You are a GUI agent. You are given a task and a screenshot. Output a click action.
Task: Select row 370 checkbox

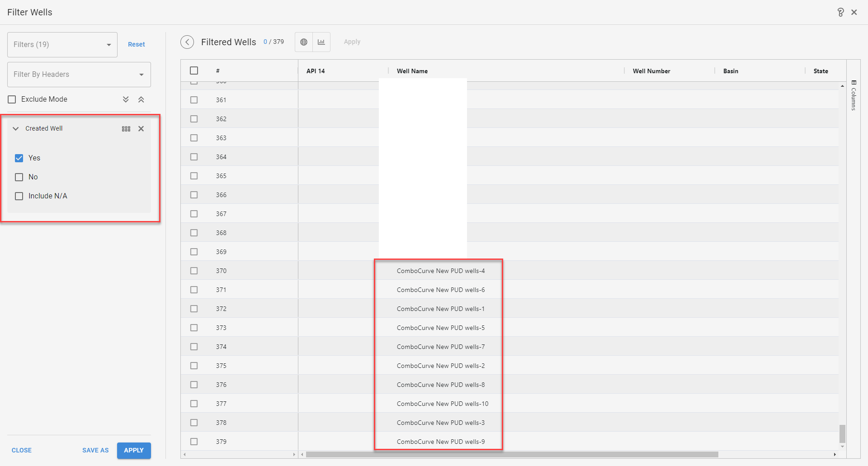point(194,271)
